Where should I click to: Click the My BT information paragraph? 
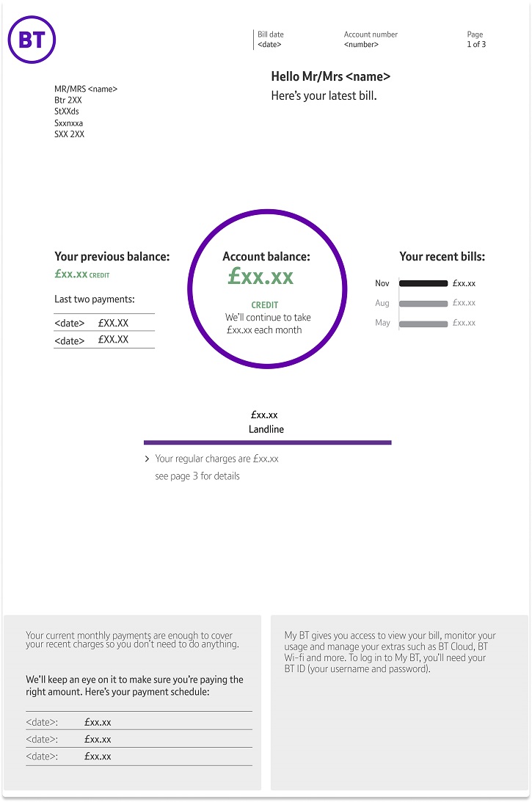390,652
